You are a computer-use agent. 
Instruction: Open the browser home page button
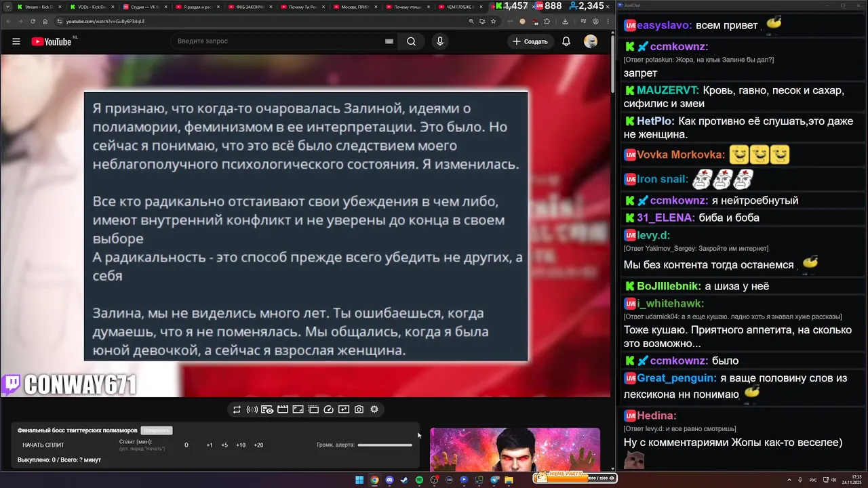coord(45,21)
